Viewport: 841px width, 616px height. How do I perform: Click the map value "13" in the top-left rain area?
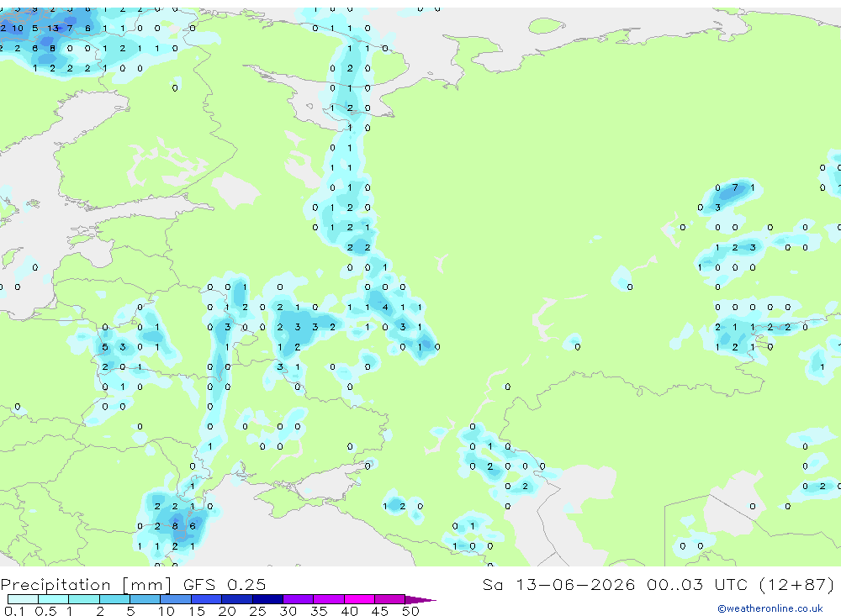52,28
